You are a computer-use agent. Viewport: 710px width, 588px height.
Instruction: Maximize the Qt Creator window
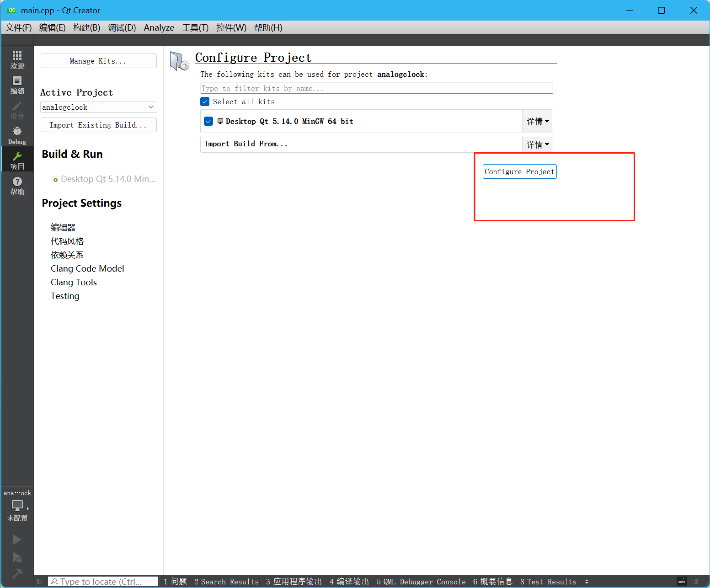tap(661, 10)
